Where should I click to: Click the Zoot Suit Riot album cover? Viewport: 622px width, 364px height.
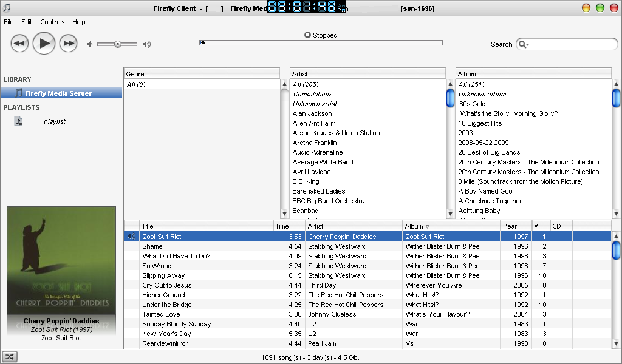click(x=61, y=261)
